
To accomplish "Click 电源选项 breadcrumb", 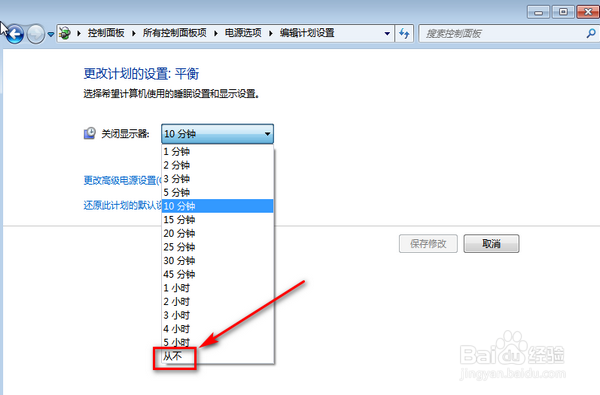I will click(243, 33).
